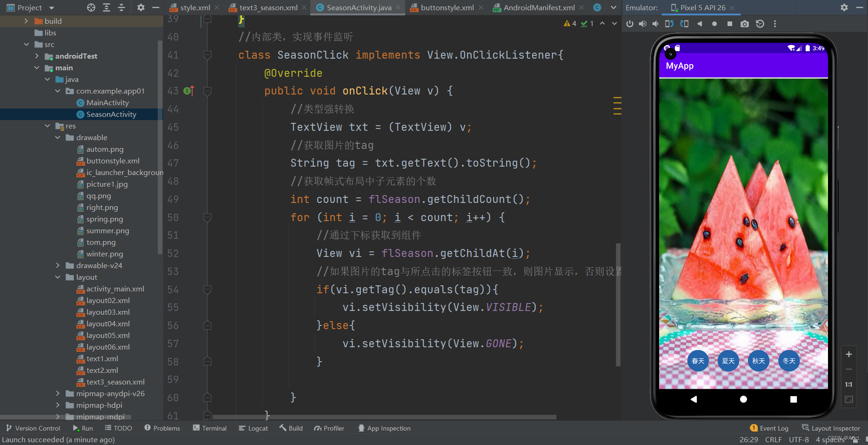Tap phone's navigation recents square
The image size is (868, 445).
tap(794, 399)
